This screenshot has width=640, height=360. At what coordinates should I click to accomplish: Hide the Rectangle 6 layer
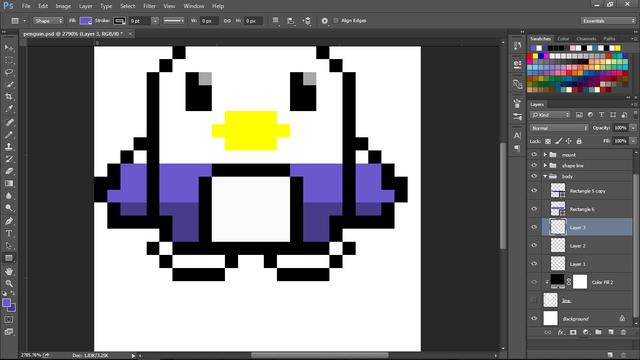coord(534,209)
